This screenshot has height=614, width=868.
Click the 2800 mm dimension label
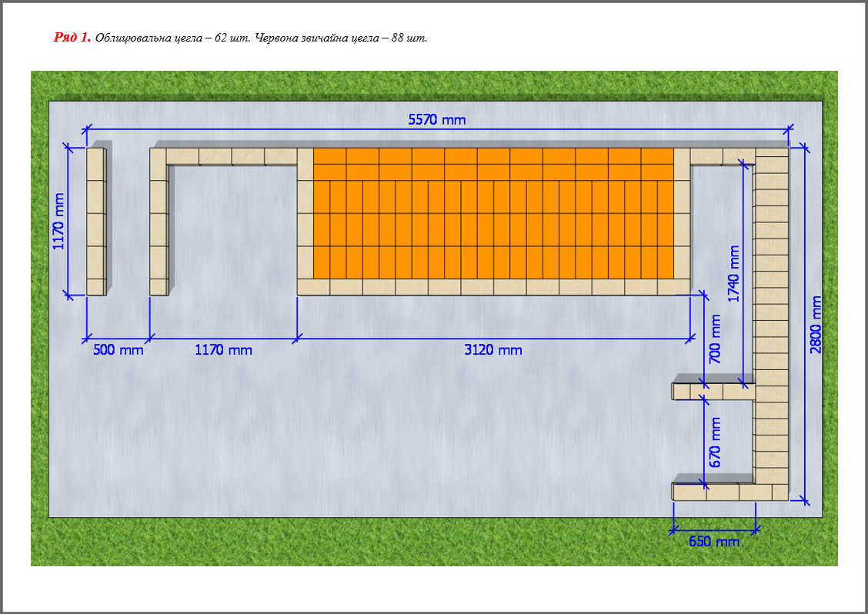pos(816,324)
